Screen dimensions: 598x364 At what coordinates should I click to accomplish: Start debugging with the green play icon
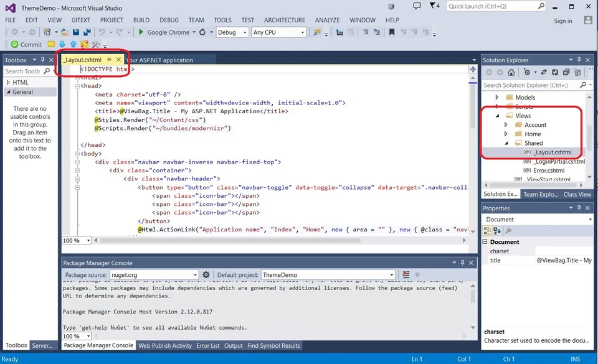[141, 32]
